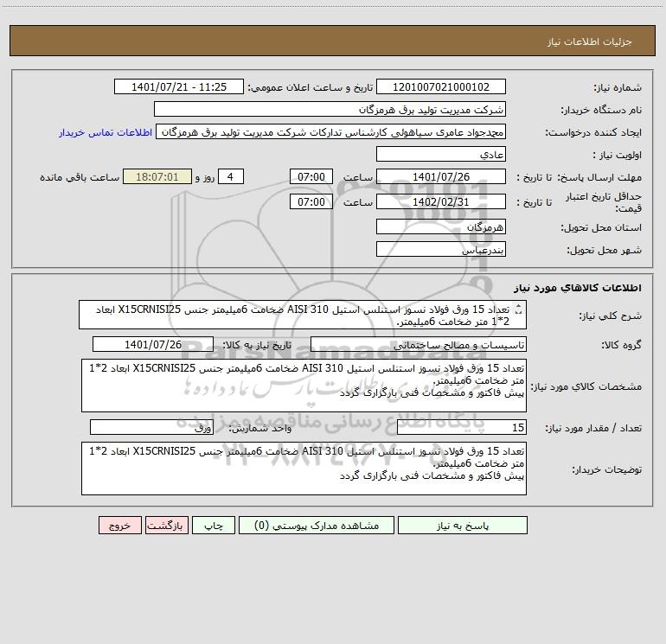The width and height of the screenshot is (666, 644).
Task: Click the 'واحد شمارش:' label
Action: click(x=260, y=429)
